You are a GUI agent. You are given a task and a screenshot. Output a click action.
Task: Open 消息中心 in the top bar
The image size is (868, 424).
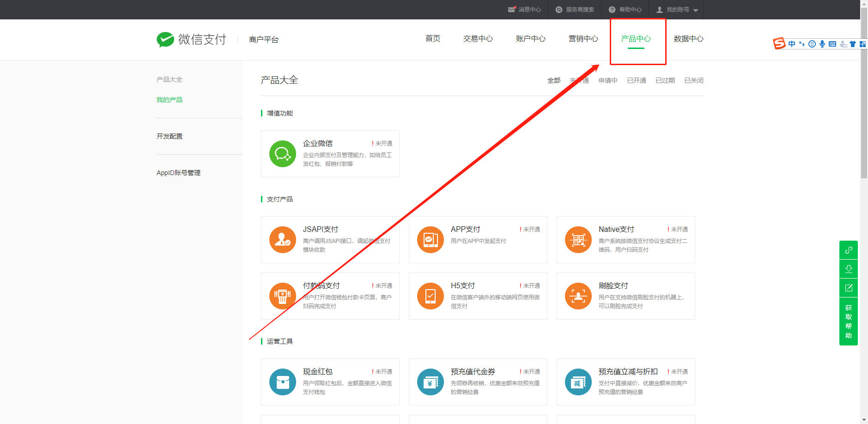pyautogui.click(x=524, y=10)
